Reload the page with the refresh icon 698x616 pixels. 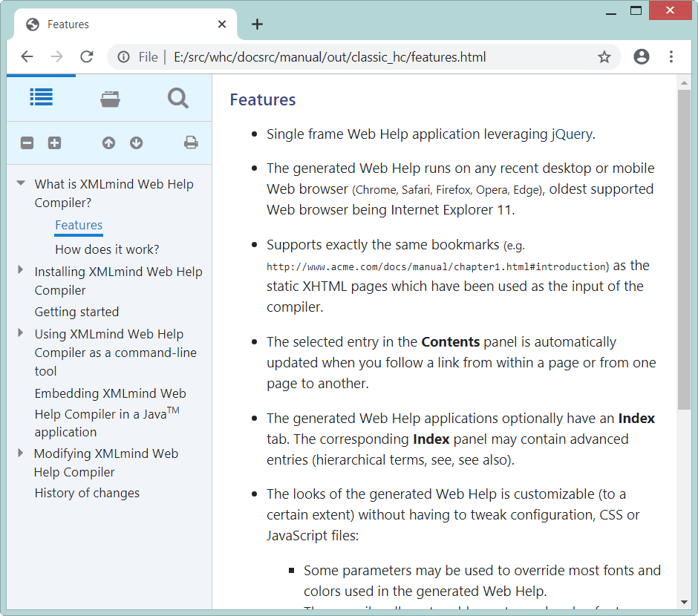(86, 57)
